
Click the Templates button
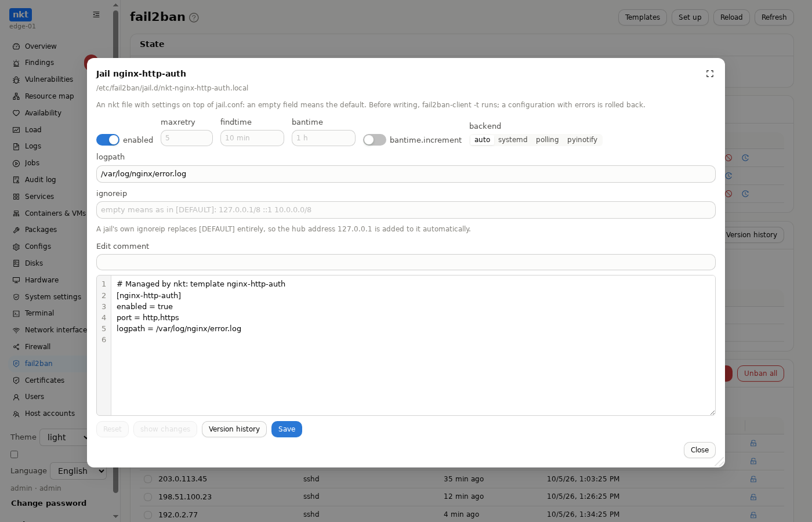(x=643, y=17)
